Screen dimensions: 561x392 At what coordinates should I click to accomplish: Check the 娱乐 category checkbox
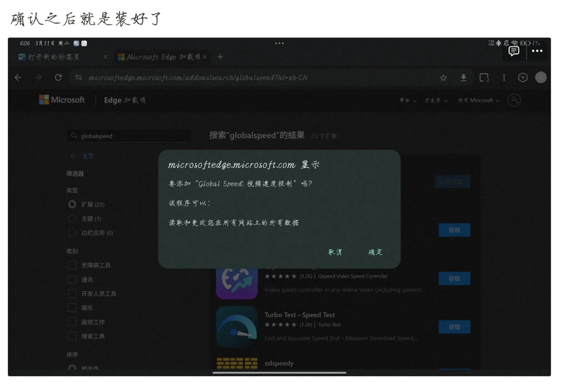[x=72, y=307]
